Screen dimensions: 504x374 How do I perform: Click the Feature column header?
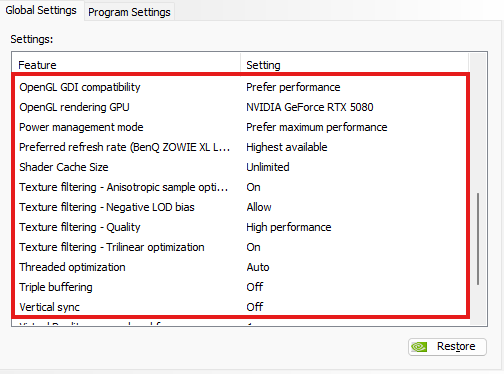126,65
